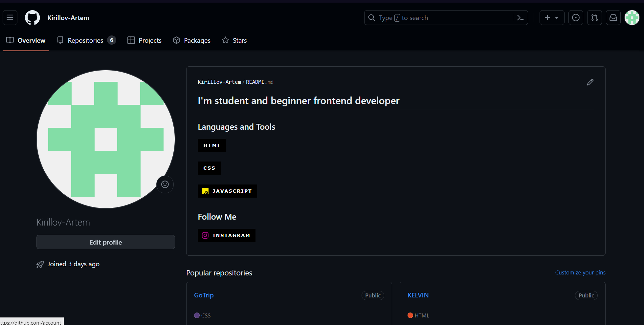Screen dimensions: 644x325
Task: Click the GitHub Octocat logo
Action: tap(32, 18)
